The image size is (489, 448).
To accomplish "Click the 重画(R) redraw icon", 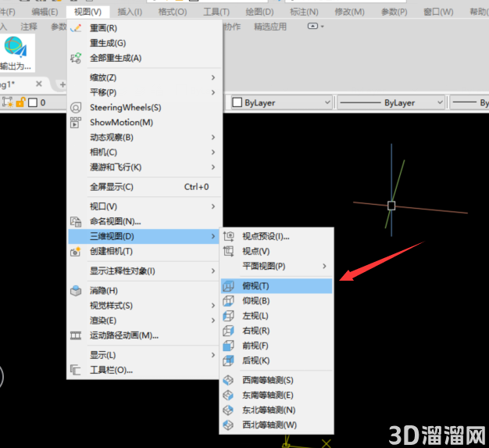I will click(x=76, y=28).
